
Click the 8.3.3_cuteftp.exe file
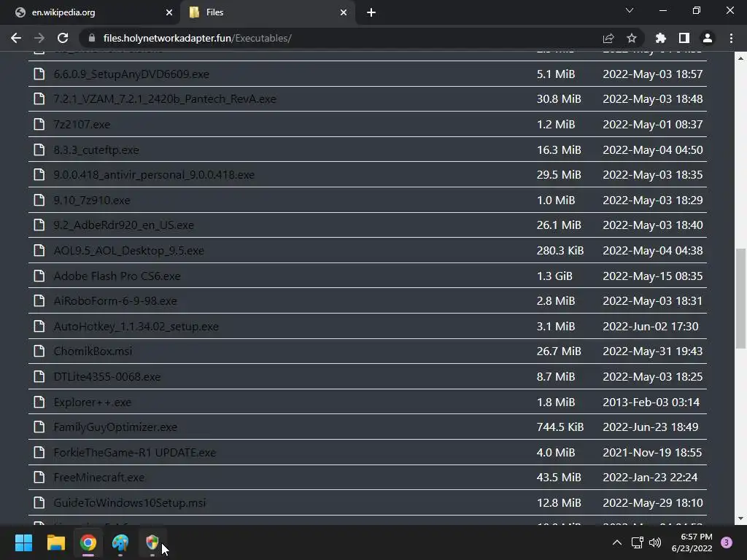point(96,149)
